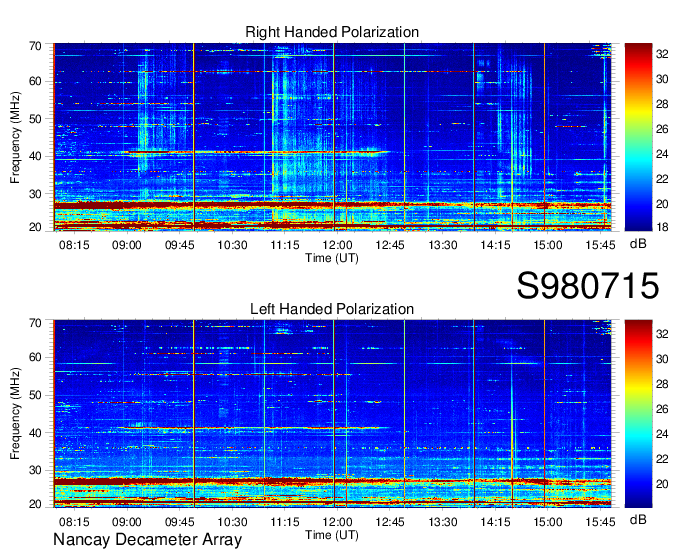
Task: Click Frequency (MHz) label of left-handed plot
Action: point(15,414)
